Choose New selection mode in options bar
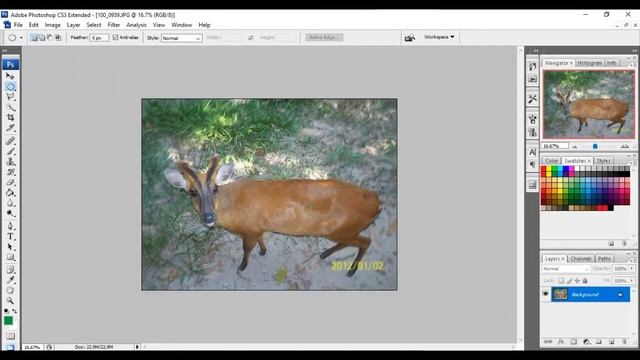Image resolution: width=640 pixels, height=360 pixels. pos(34,38)
